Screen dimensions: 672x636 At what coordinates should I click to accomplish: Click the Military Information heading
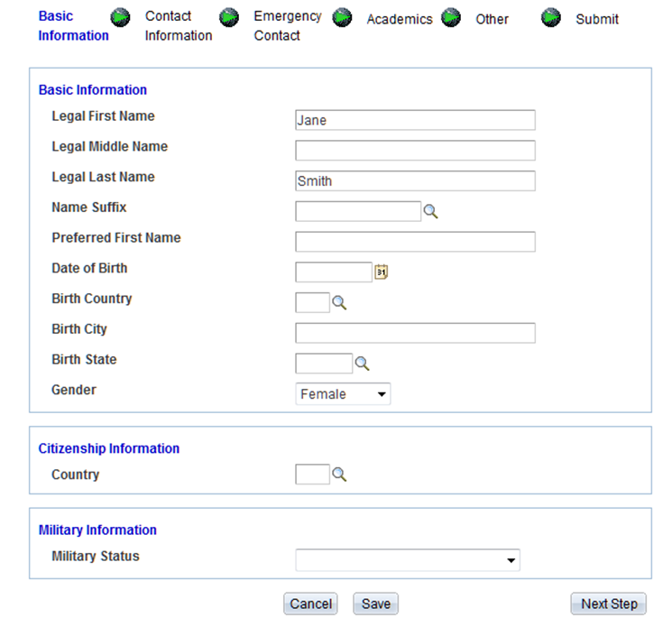coord(97,530)
